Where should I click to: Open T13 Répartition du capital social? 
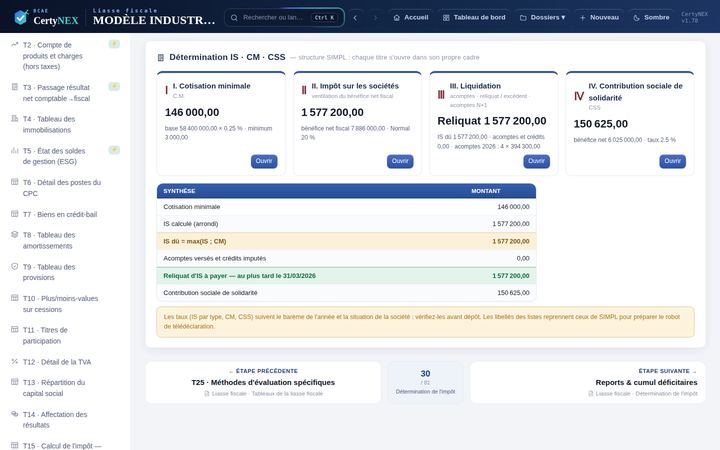64,388
